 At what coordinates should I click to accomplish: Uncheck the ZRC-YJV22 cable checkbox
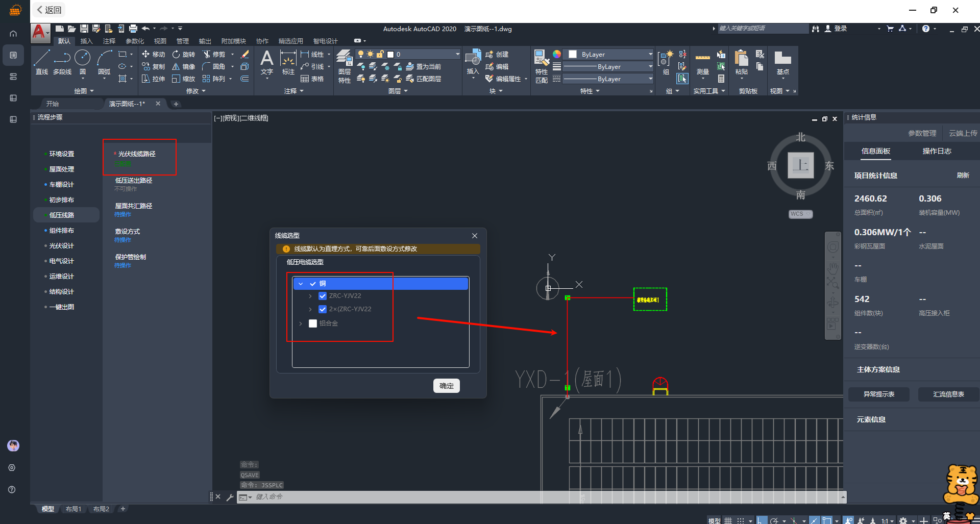point(323,296)
